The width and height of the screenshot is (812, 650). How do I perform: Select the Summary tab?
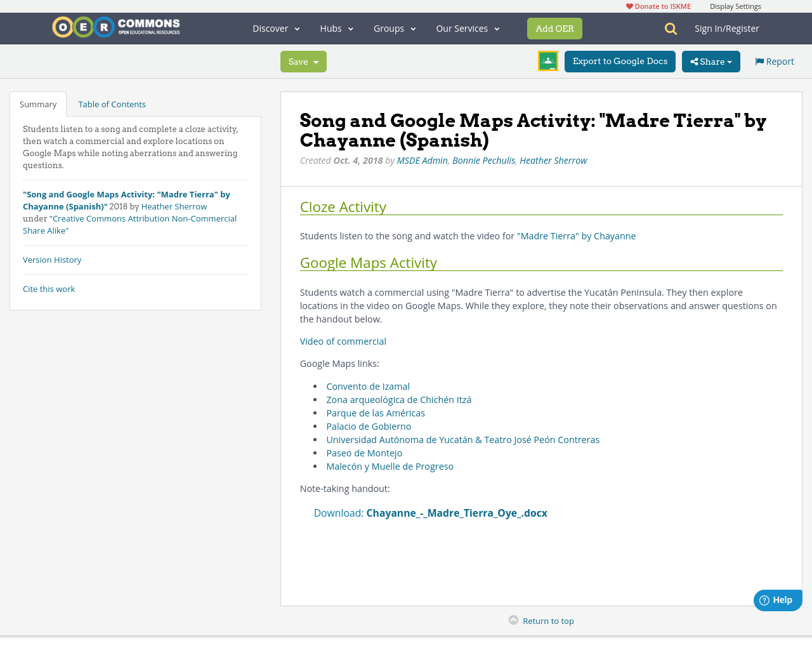pyautogui.click(x=37, y=103)
